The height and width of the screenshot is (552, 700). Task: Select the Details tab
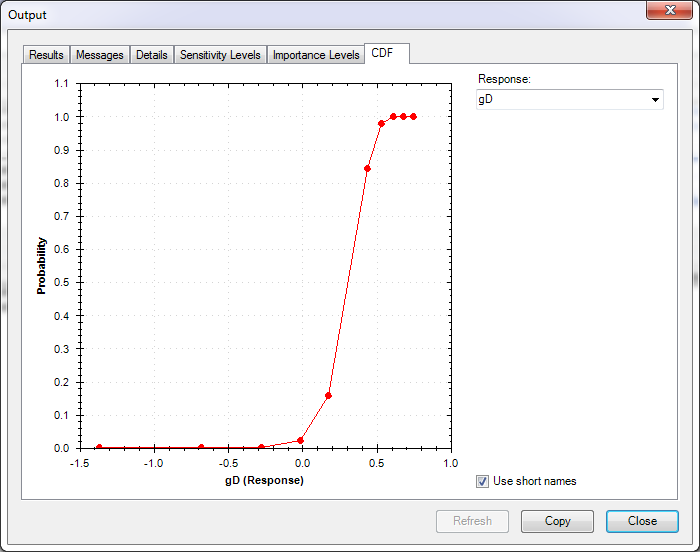click(152, 55)
